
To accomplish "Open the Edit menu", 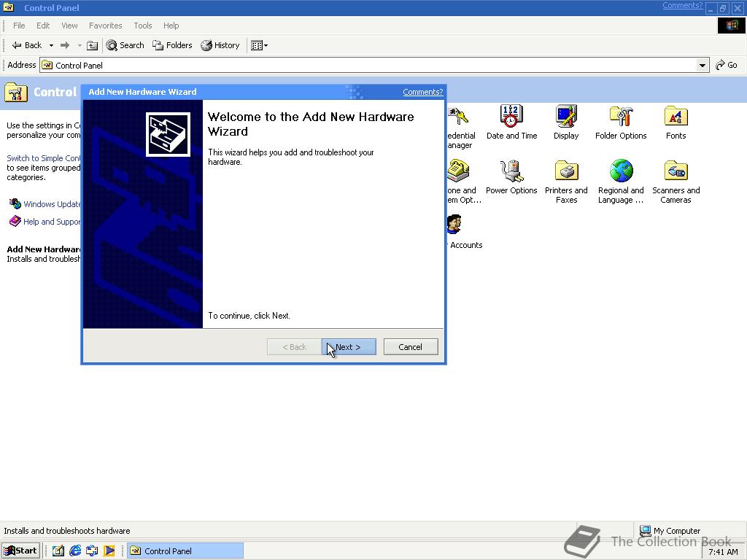I will click(x=43, y=26).
